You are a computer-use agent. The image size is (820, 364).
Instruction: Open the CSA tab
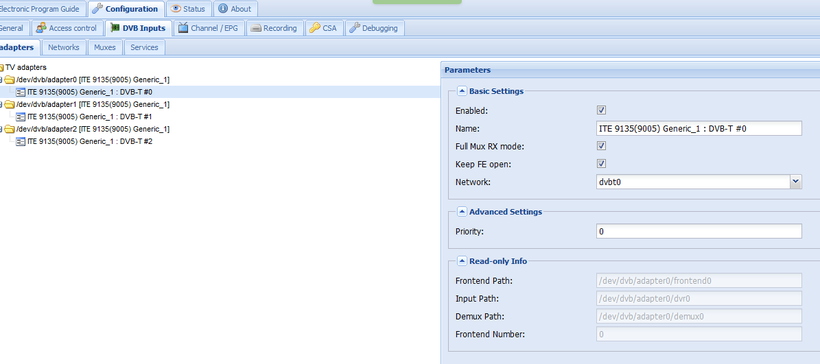click(324, 28)
